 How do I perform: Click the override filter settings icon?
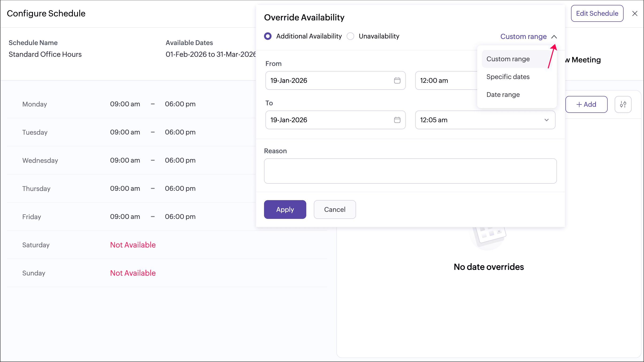pos(623,104)
